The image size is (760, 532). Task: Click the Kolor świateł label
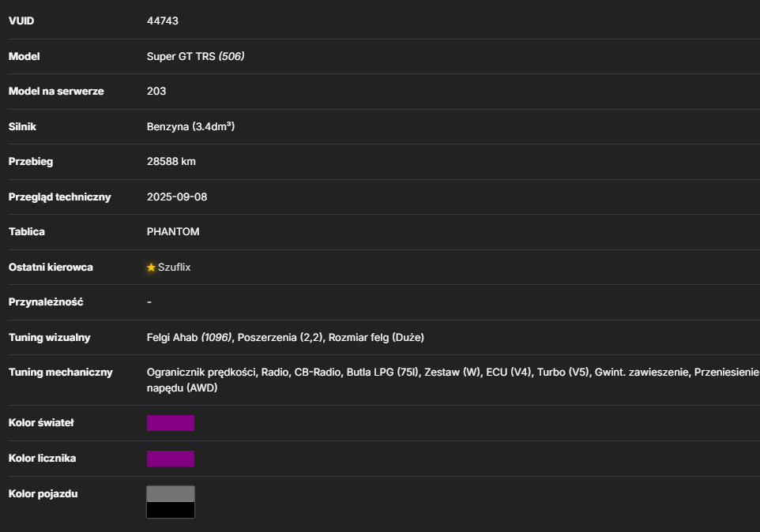click(41, 422)
